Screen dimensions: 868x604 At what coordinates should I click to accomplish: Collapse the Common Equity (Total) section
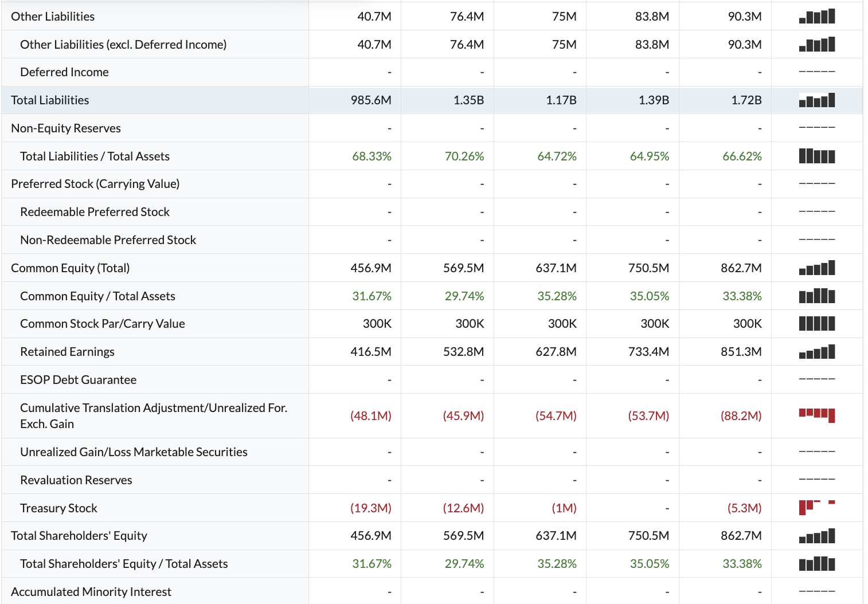[70, 268]
